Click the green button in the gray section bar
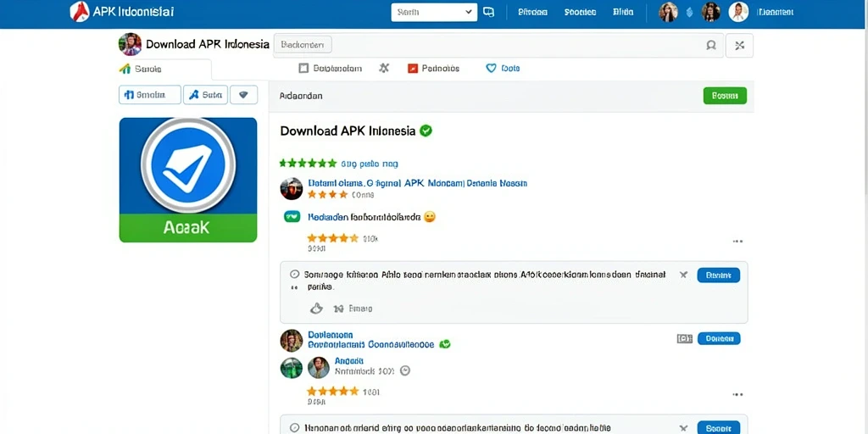 725,96
